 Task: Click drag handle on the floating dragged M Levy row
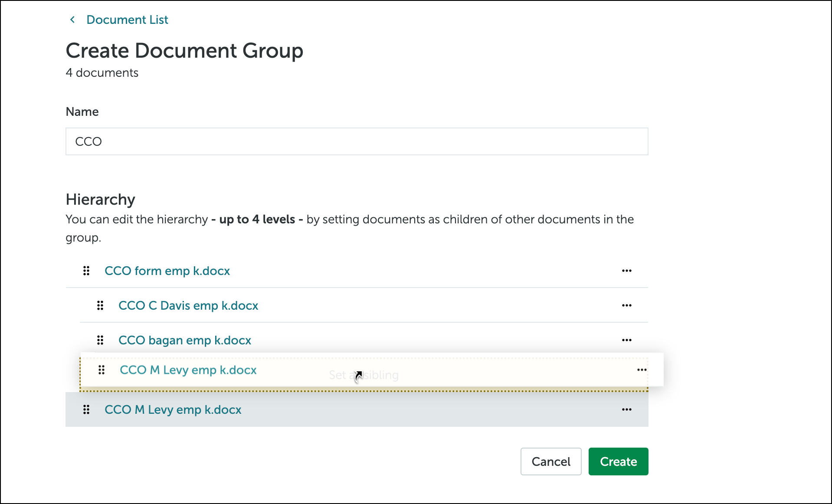point(102,370)
